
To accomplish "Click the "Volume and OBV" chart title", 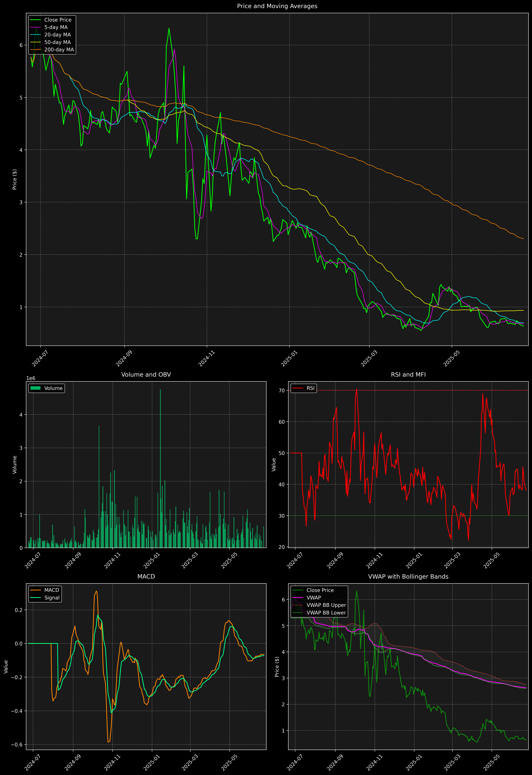I will click(x=146, y=374).
